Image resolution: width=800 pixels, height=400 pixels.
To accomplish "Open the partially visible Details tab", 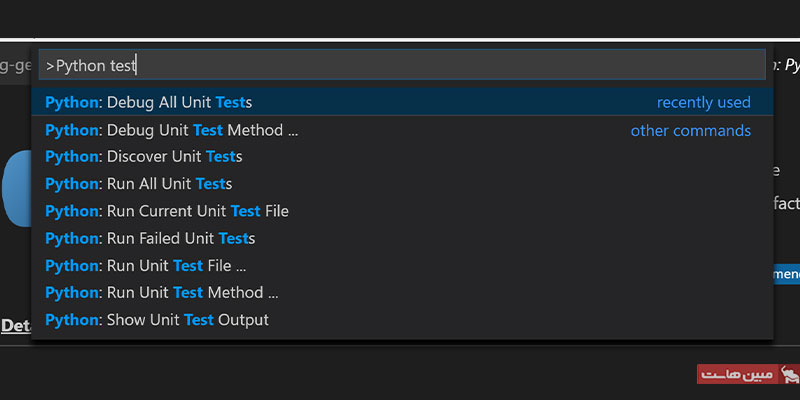I will pyautogui.click(x=15, y=325).
